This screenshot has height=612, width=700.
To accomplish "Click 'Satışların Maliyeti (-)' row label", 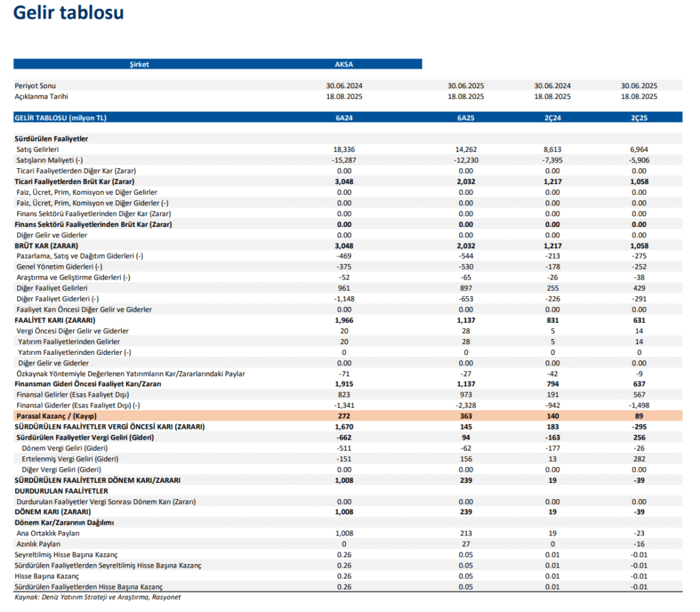I will [49, 161].
